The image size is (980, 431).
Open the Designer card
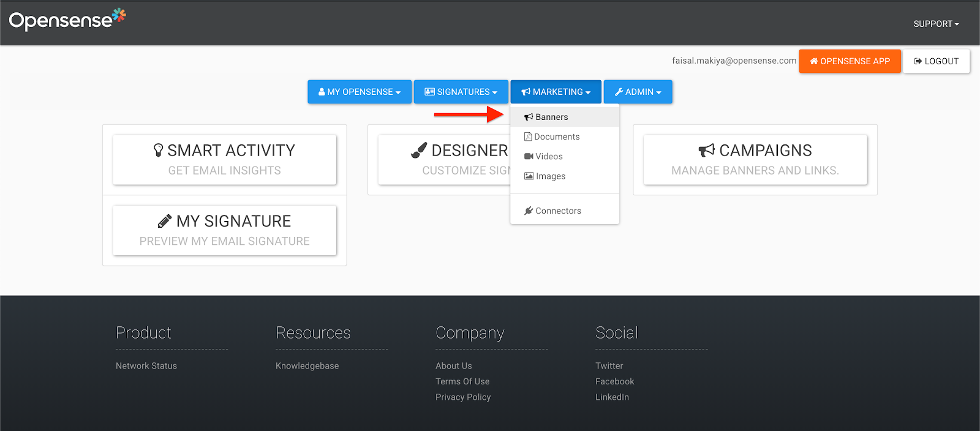point(444,160)
